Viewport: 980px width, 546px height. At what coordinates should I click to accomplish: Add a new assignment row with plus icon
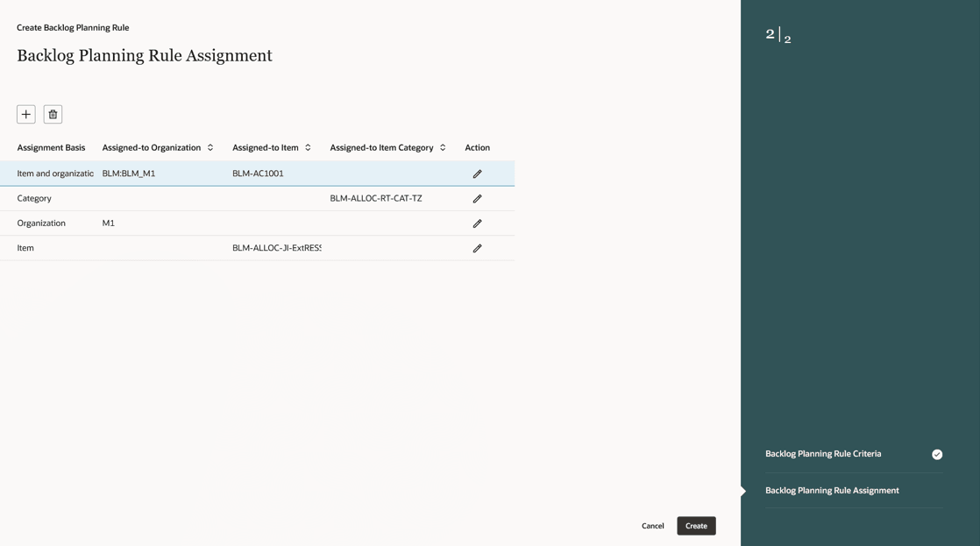pyautogui.click(x=25, y=114)
